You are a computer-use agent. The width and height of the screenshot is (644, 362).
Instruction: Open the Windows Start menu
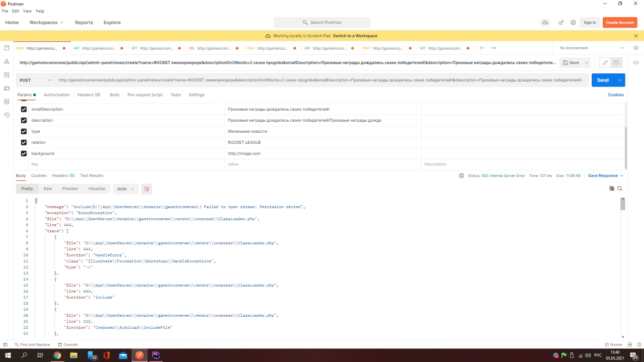click(8, 355)
